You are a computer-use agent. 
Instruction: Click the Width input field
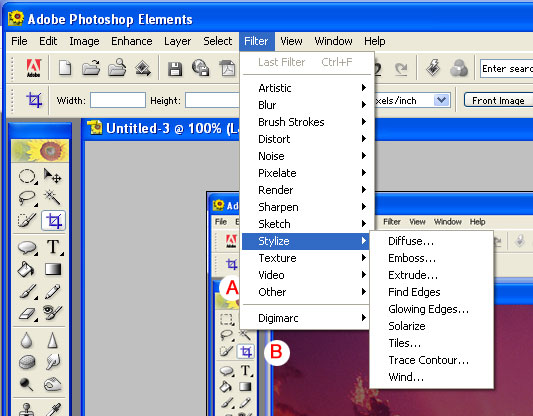118,100
